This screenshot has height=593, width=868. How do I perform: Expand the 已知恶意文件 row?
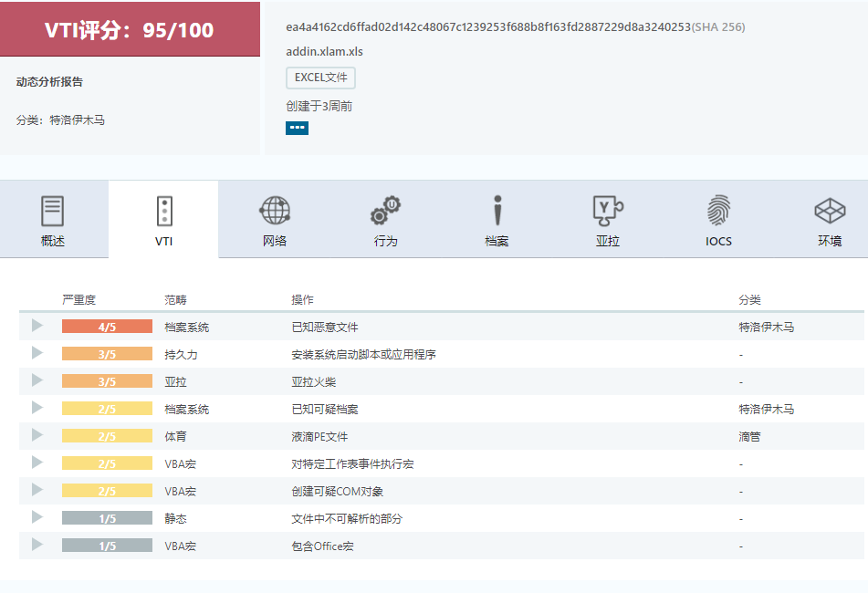click(37, 326)
